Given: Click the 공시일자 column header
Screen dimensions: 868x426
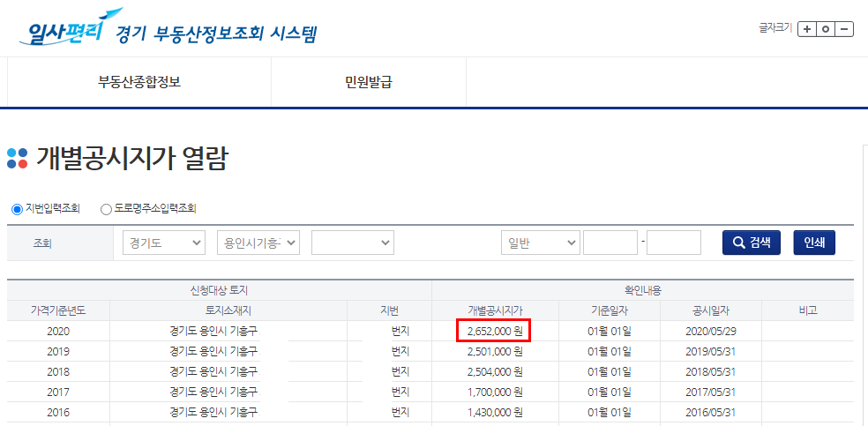Looking at the screenshot, I should (x=711, y=310).
